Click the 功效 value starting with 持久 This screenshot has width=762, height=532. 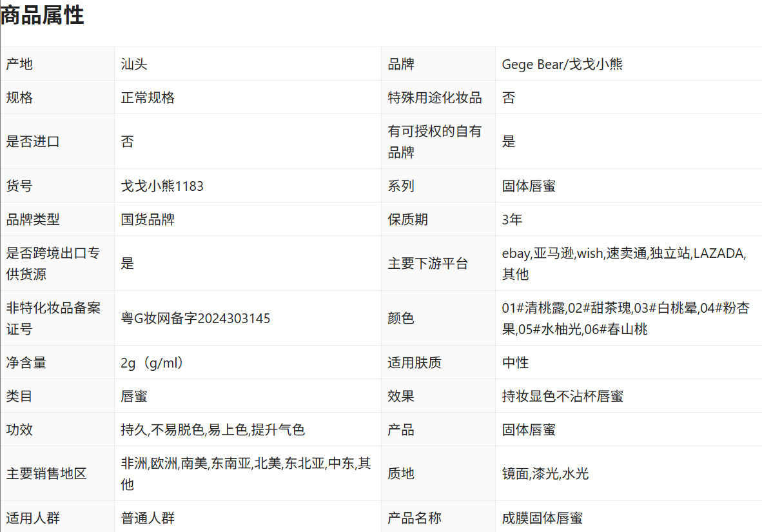click(212, 429)
